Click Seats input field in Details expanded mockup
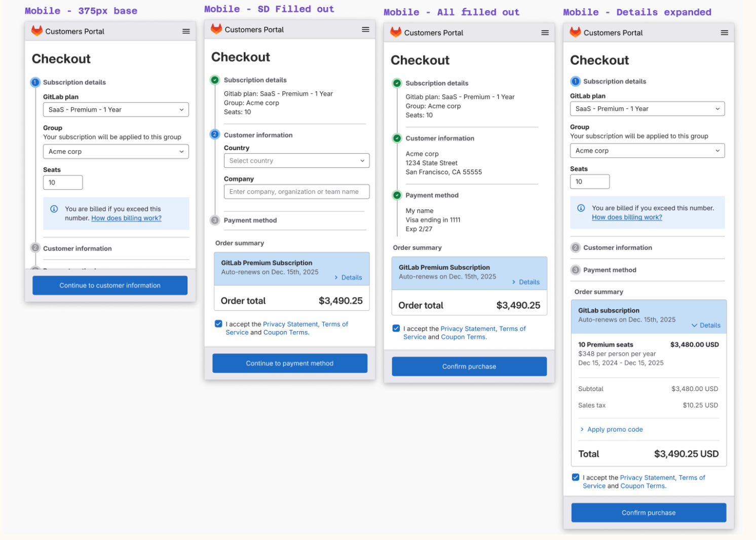The width and height of the screenshot is (756, 540). [590, 182]
